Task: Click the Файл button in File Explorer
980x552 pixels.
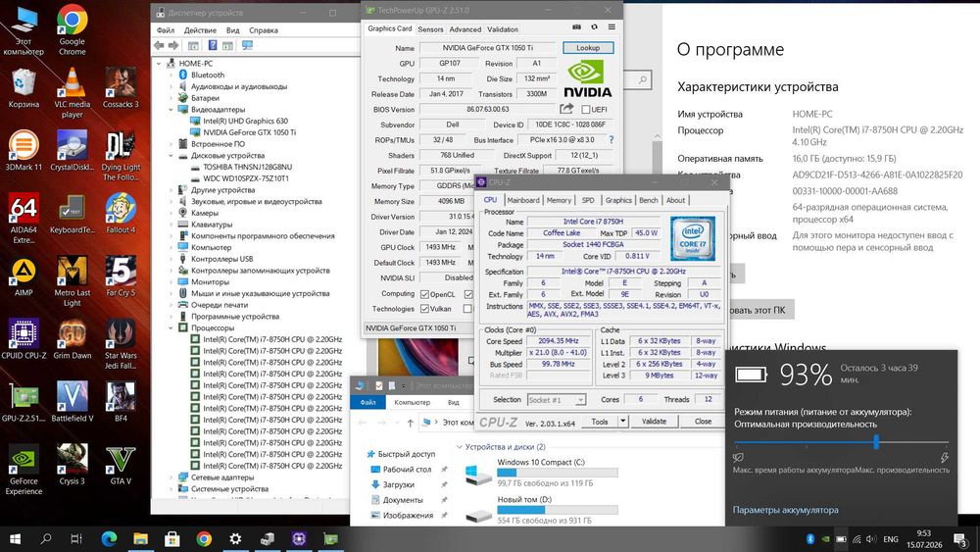Action: [x=368, y=402]
